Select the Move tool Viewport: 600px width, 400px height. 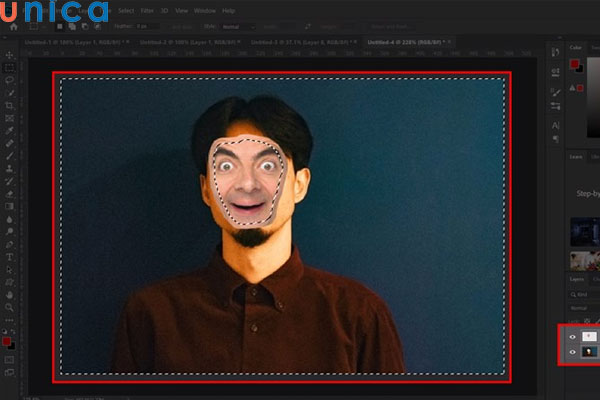9,55
